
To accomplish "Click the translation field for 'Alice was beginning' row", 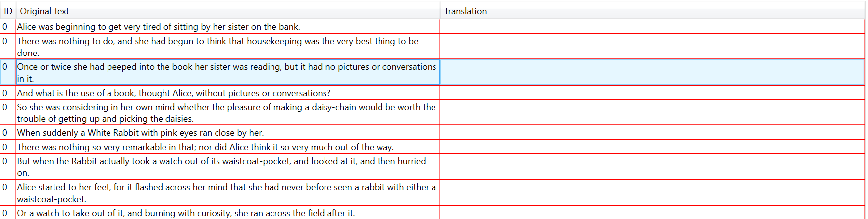I will 652,27.
